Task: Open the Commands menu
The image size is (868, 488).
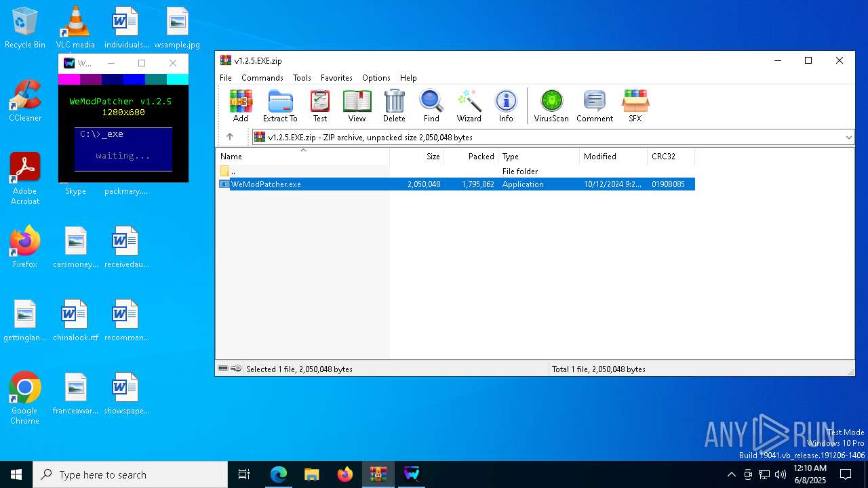Action: point(262,78)
